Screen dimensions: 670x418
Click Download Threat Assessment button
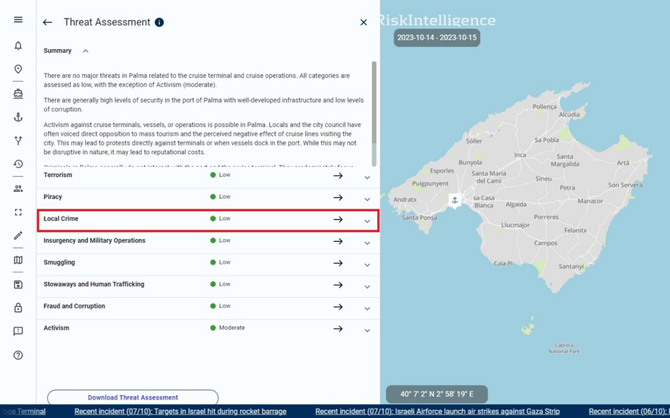tap(133, 398)
